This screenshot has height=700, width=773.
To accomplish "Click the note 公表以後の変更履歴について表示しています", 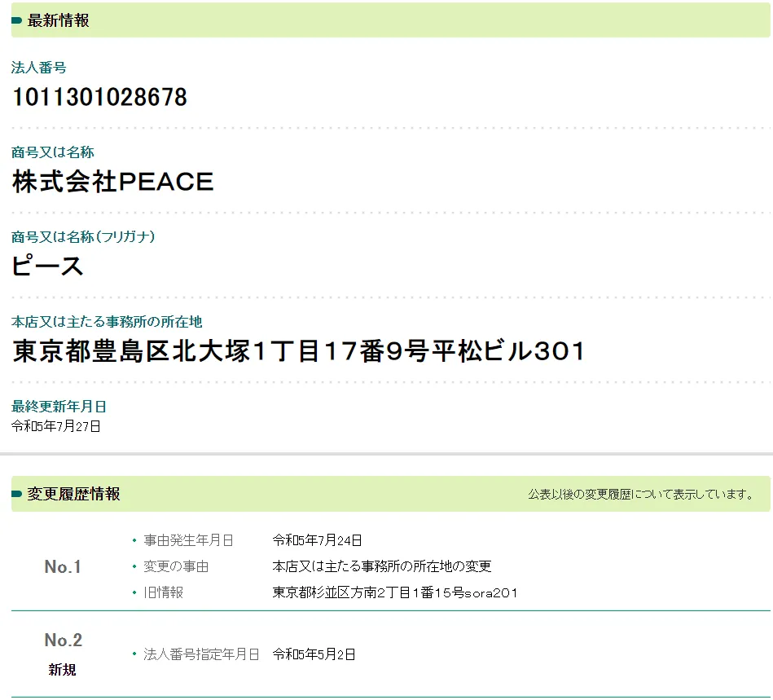I will point(640,495).
